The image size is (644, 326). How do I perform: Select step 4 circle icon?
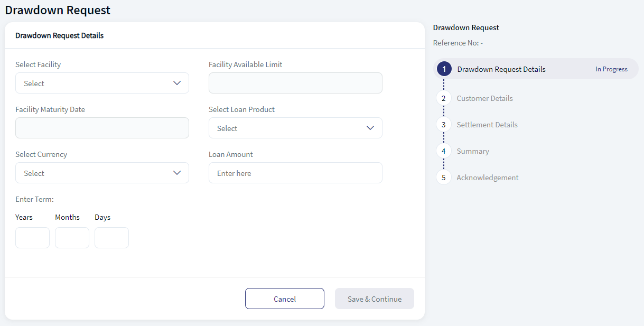444,151
